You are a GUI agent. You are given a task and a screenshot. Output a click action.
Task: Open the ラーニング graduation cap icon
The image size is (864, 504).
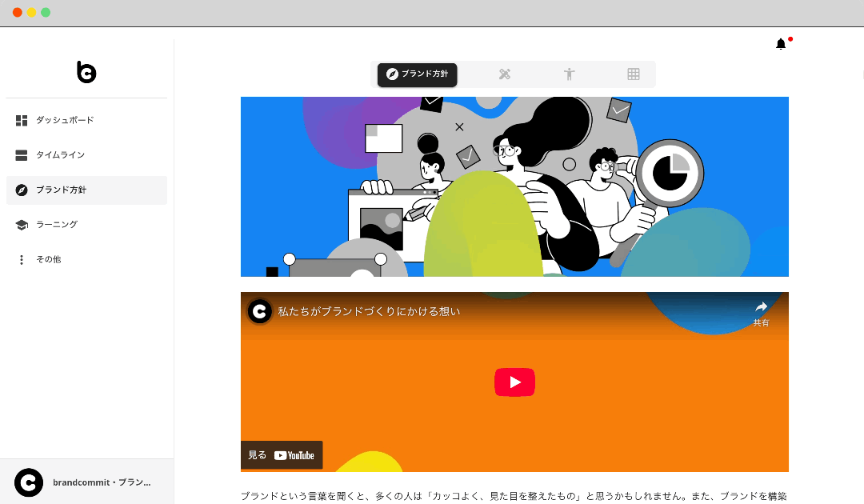(x=22, y=225)
